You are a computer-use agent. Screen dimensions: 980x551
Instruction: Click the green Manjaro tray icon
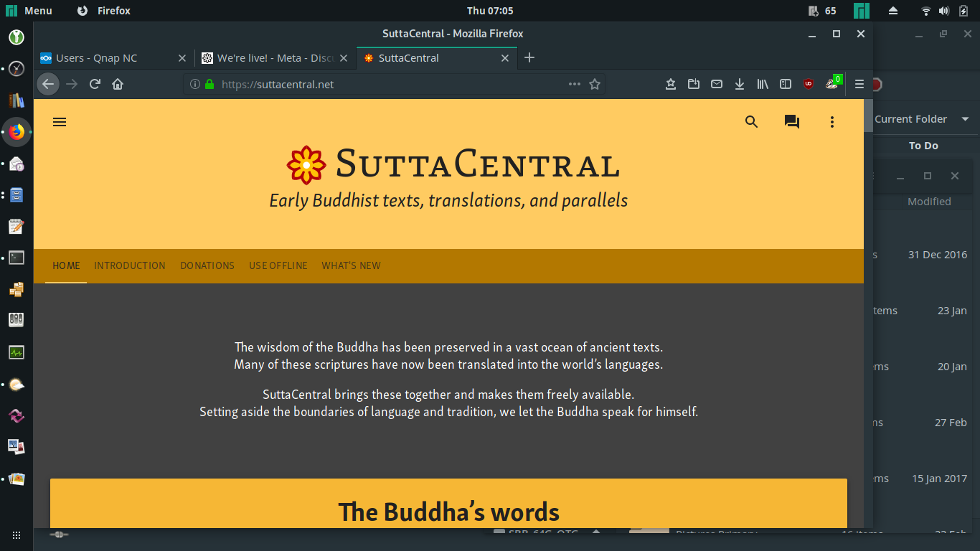click(862, 11)
